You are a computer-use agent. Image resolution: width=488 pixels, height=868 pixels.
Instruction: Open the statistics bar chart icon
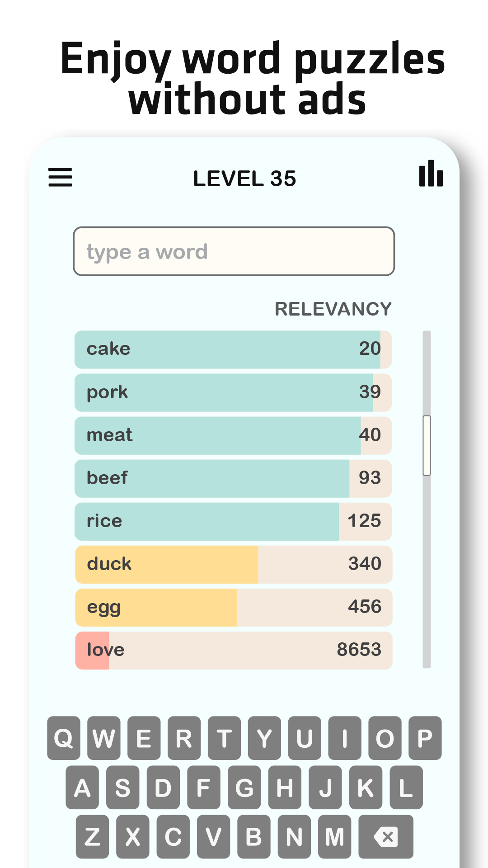(431, 174)
